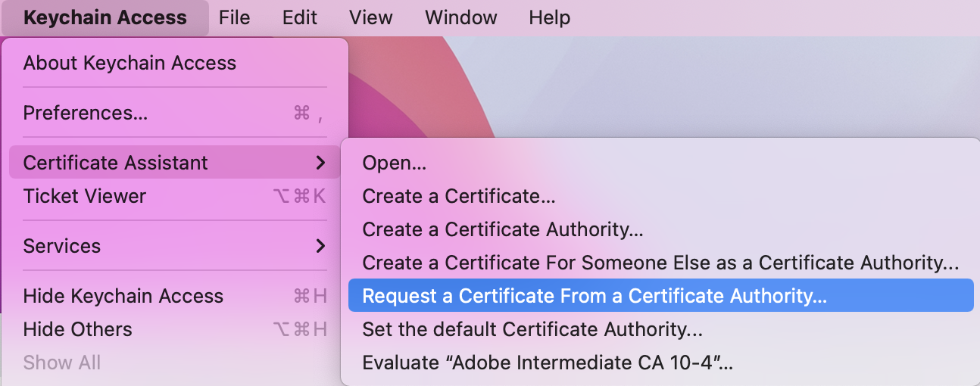Choose Set the default Certificate Authority…
Viewport: 980px width, 386px height.
660,329
